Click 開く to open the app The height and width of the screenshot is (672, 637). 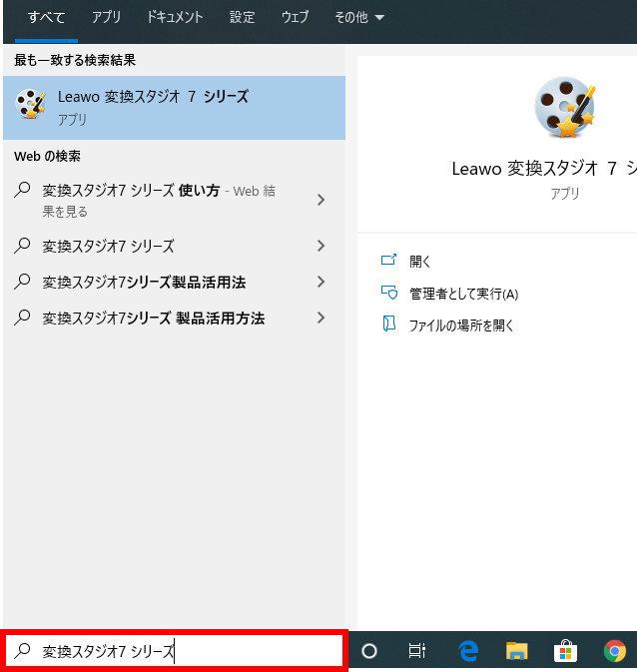click(x=419, y=261)
